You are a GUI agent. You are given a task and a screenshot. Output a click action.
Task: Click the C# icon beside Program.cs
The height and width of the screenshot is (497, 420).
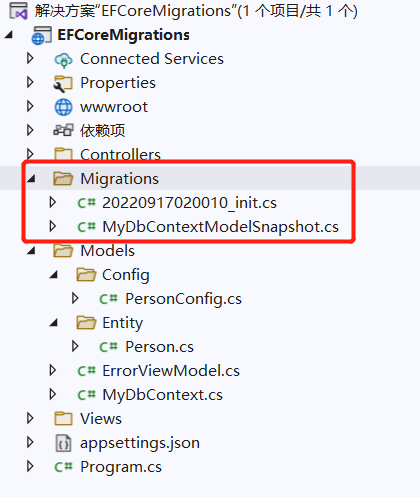click(x=63, y=467)
